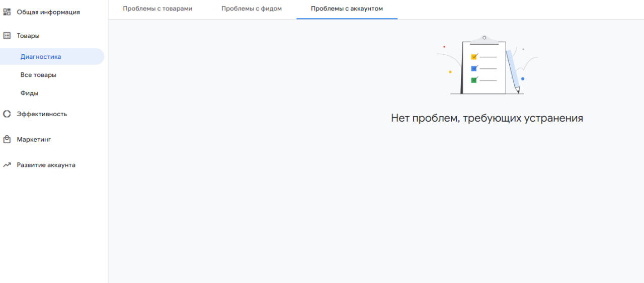The width and height of the screenshot is (644, 283).
Task: Click the Маркетинг shopping bag icon
Action: [x=7, y=139]
